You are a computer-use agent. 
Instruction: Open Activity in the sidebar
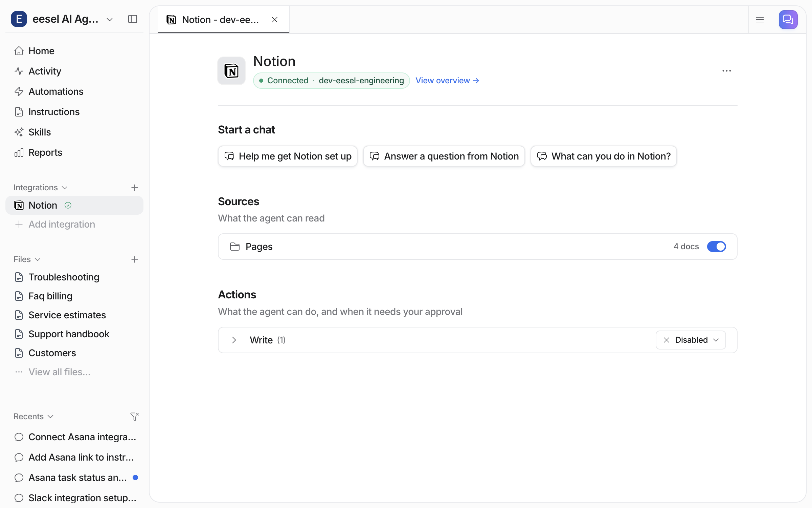tap(74, 71)
